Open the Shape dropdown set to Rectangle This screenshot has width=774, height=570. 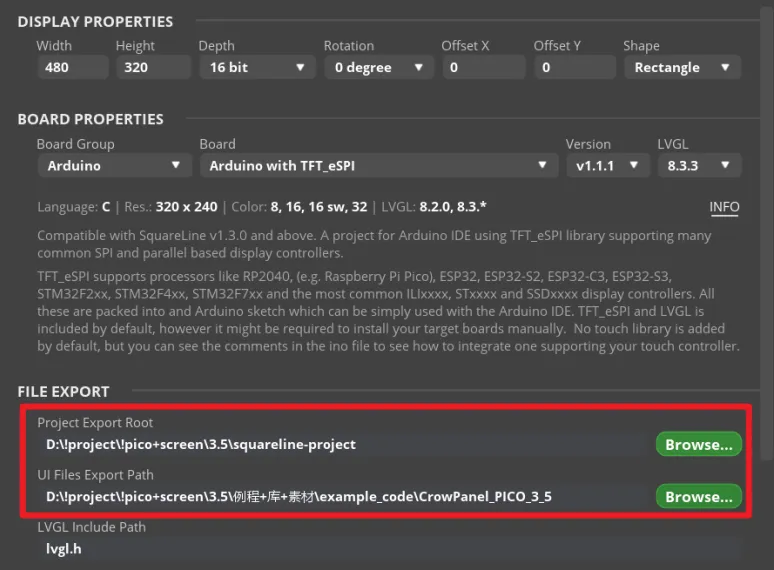pyautogui.click(x=681, y=68)
